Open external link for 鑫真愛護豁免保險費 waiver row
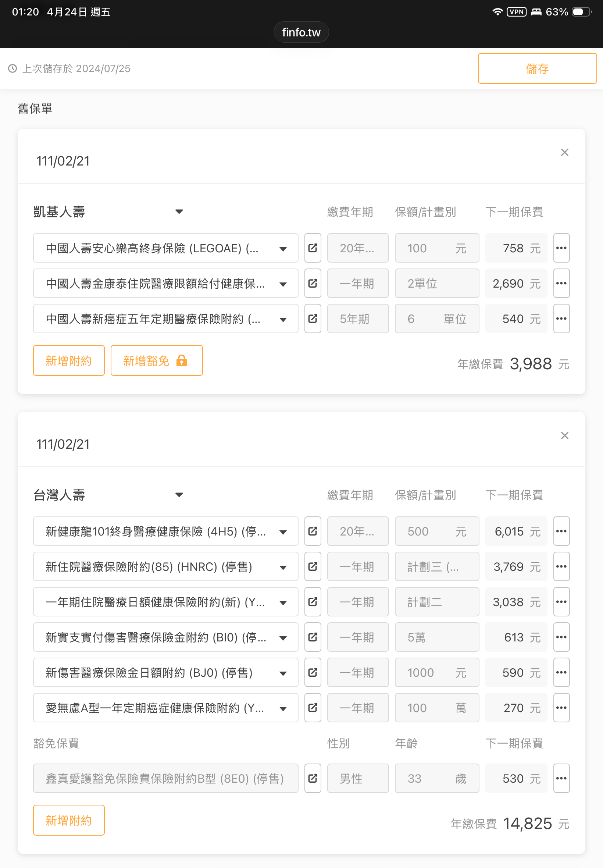The image size is (603, 868). pyautogui.click(x=313, y=778)
